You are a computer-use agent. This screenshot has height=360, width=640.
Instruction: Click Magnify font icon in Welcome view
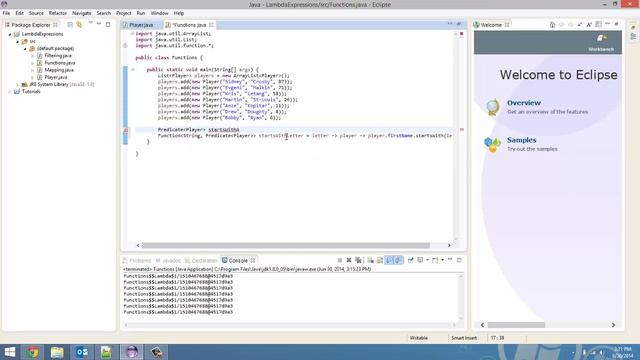click(x=589, y=24)
